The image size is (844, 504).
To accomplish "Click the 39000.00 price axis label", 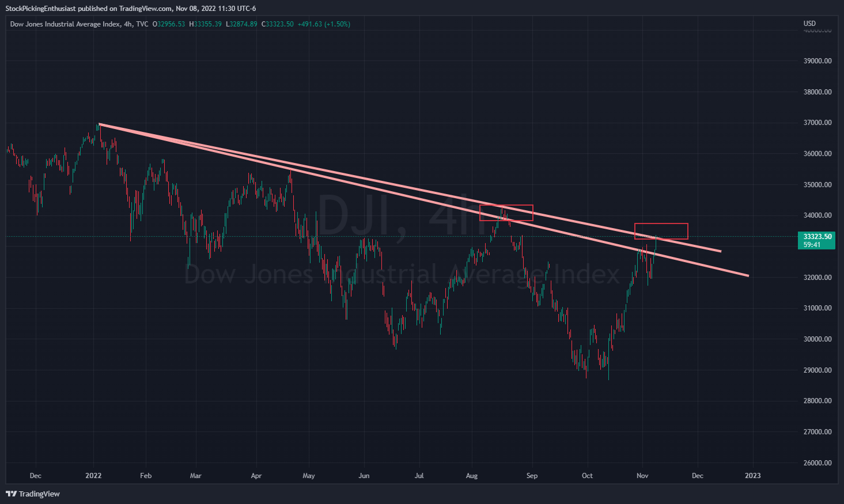I will (x=817, y=61).
